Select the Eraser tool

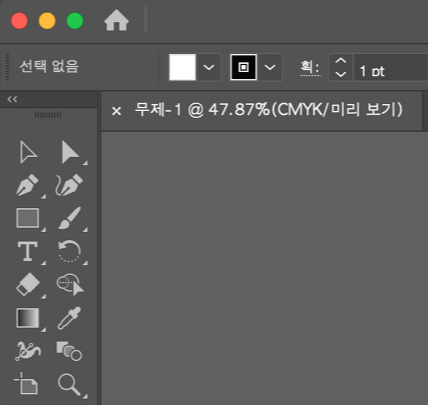tap(28, 284)
